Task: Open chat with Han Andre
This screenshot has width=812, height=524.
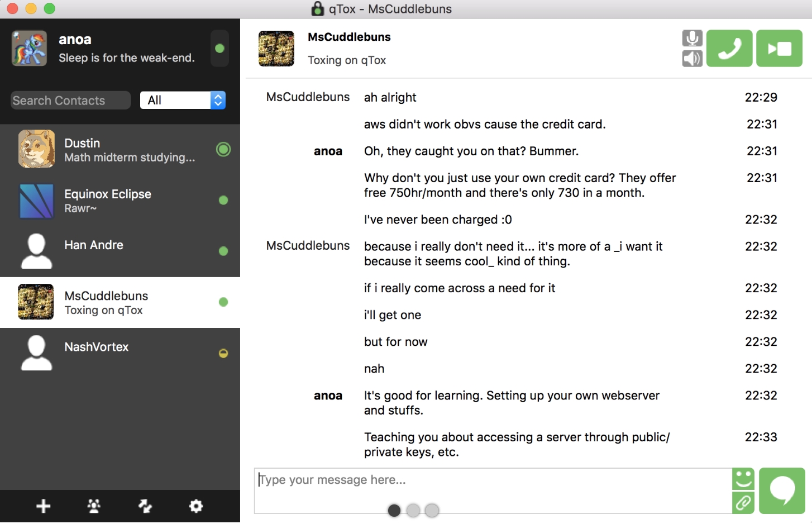Action: (x=120, y=251)
